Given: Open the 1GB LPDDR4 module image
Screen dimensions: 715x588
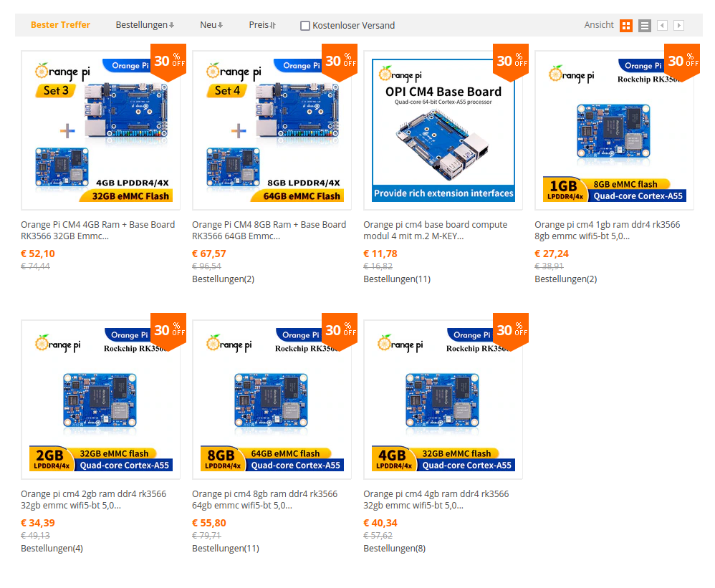Looking at the screenshot, I should pos(614,130).
